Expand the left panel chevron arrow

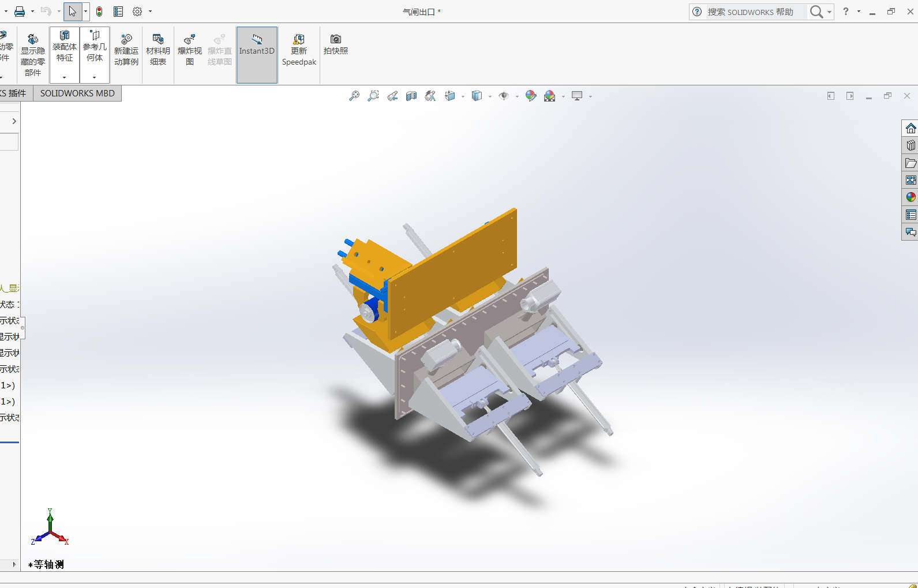tap(14, 121)
